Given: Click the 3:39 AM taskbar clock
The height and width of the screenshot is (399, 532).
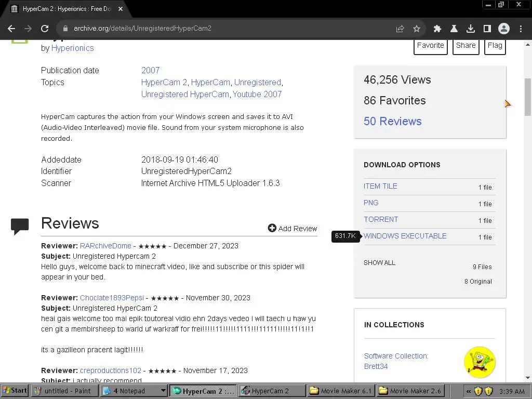Looking at the screenshot, I should click(512, 391).
